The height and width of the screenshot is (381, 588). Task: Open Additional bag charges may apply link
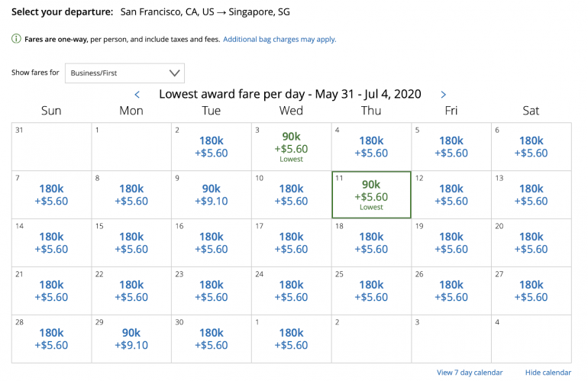279,39
